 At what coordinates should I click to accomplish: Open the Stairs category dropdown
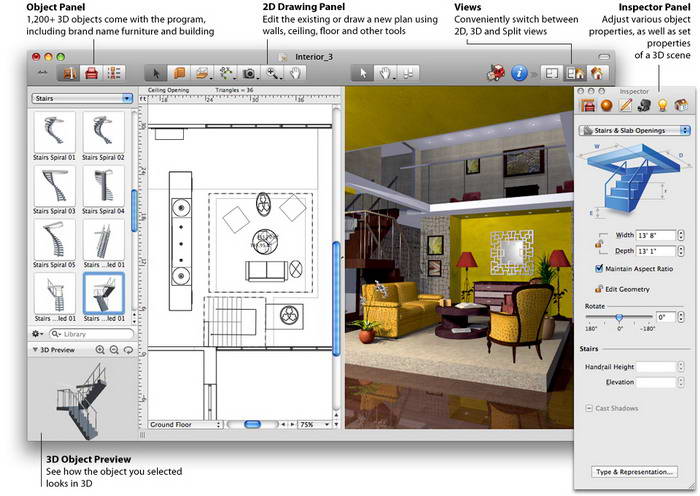82,98
